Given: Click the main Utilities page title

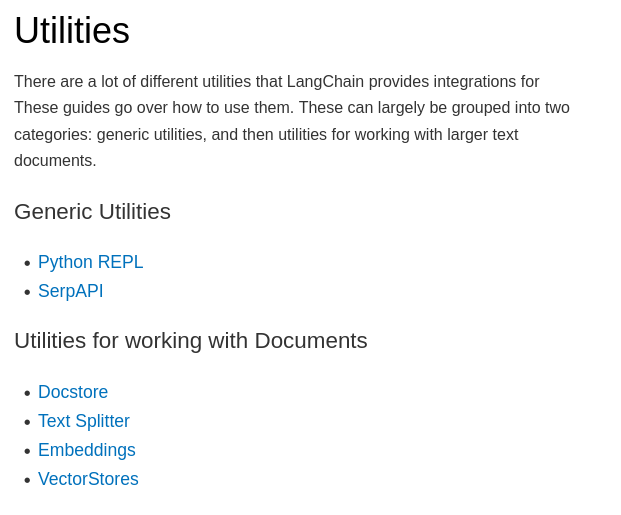Looking at the screenshot, I should [x=72, y=30].
